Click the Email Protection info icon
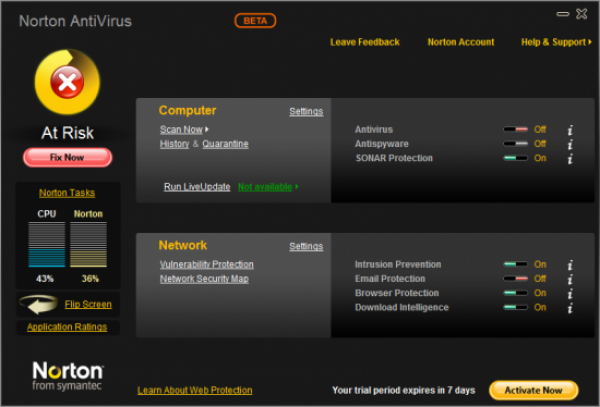Image resolution: width=600 pixels, height=407 pixels. (x=570, y=280)
